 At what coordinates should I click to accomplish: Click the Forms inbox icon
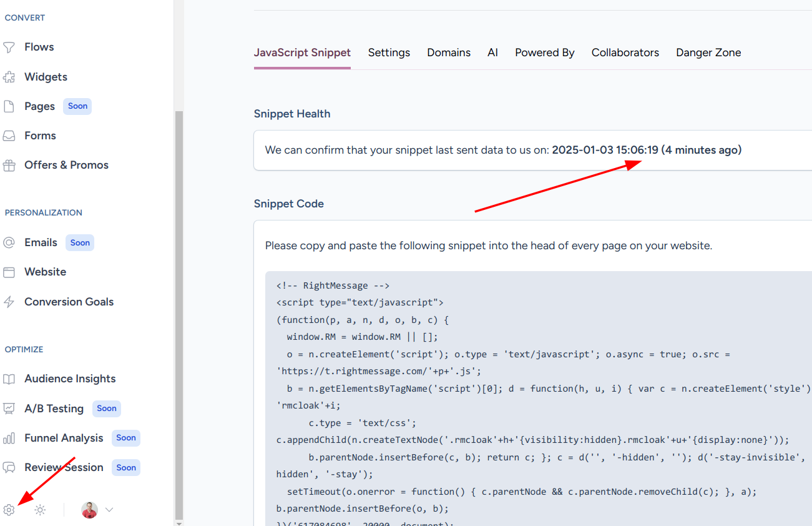point(9,136)
